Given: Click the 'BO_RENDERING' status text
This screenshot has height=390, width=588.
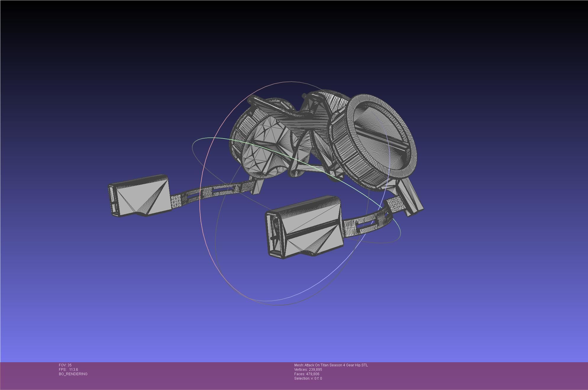Looking at the screenshot, I should 73,374.
